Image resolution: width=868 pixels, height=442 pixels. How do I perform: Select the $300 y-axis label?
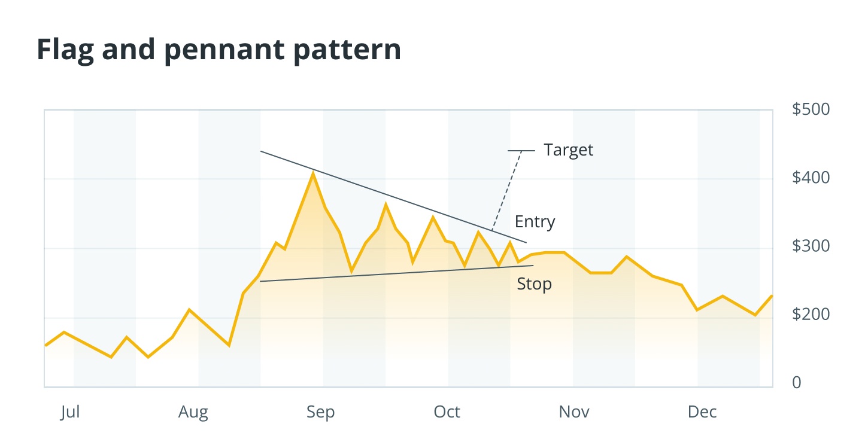811,246
